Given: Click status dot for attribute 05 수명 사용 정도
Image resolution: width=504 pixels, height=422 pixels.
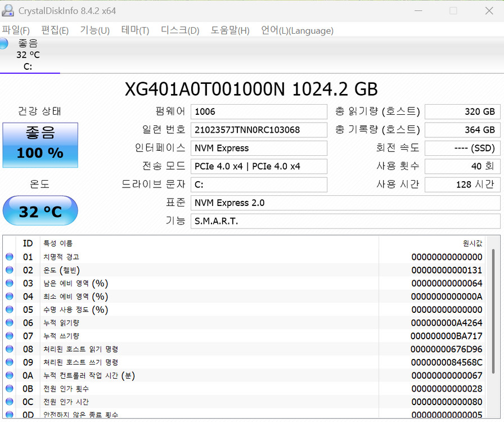Looking at the screenshot, I should pos(10,309).
